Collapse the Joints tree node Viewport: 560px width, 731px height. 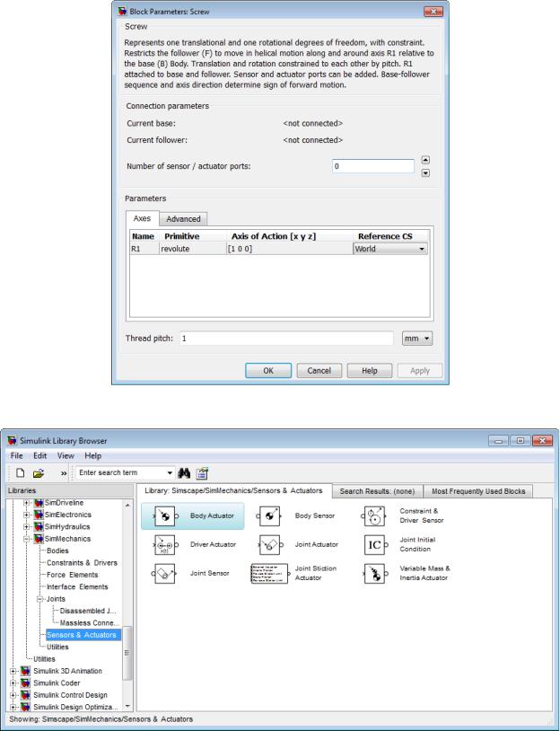tap(40, 599)
